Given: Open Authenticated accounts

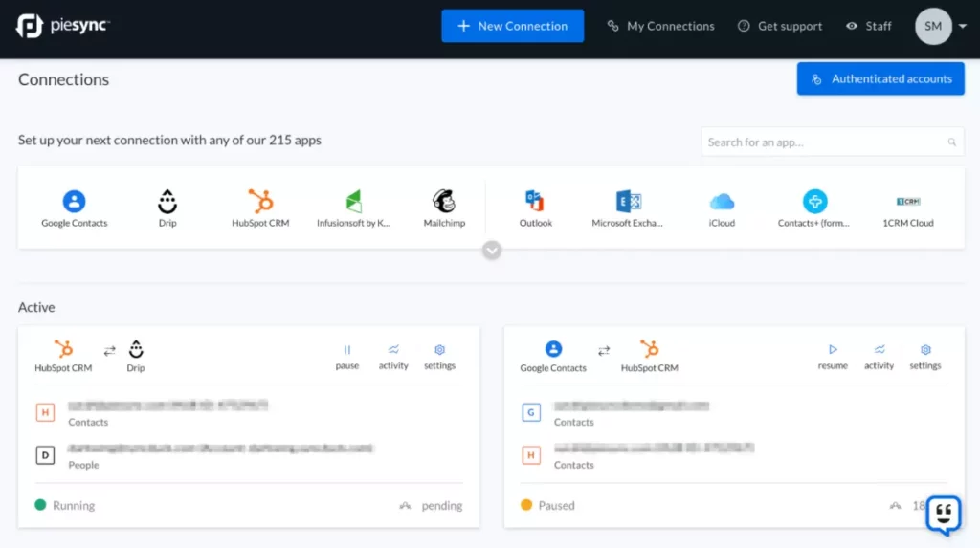Looking at the screenshot, I should (880, 78).
